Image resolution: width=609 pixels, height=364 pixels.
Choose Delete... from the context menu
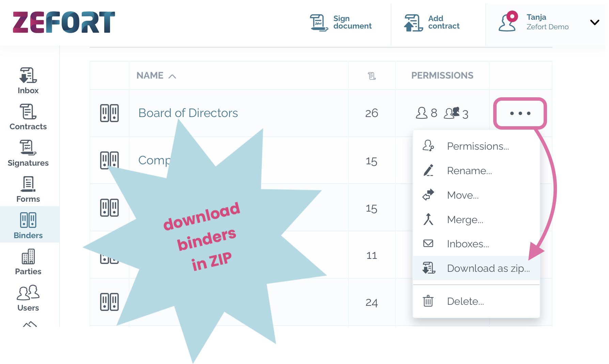(476, 301)
